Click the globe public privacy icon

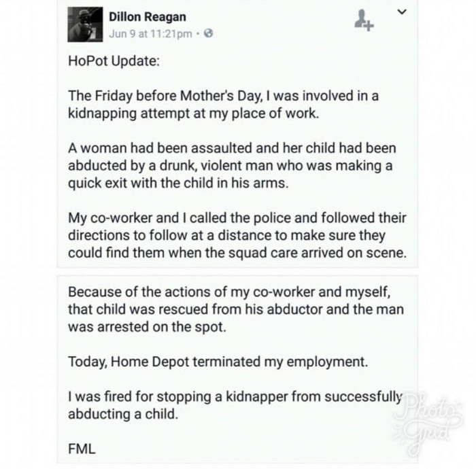point(207,34)
